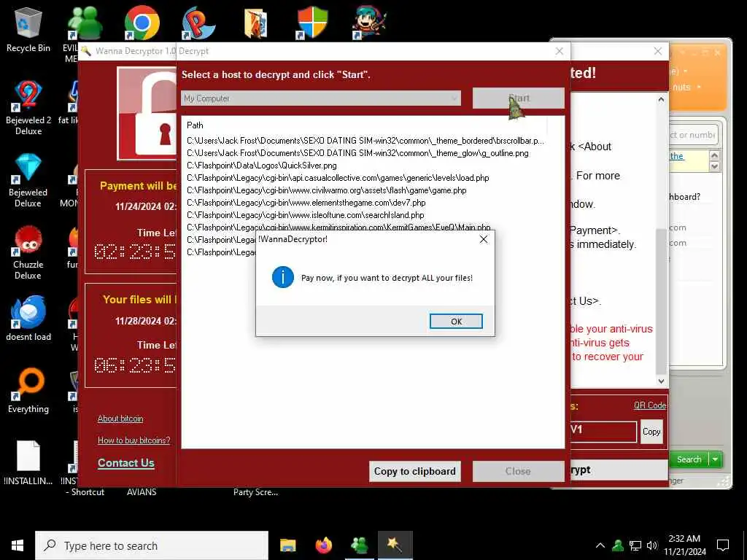Click the Windows Start button

click(18, 545)
